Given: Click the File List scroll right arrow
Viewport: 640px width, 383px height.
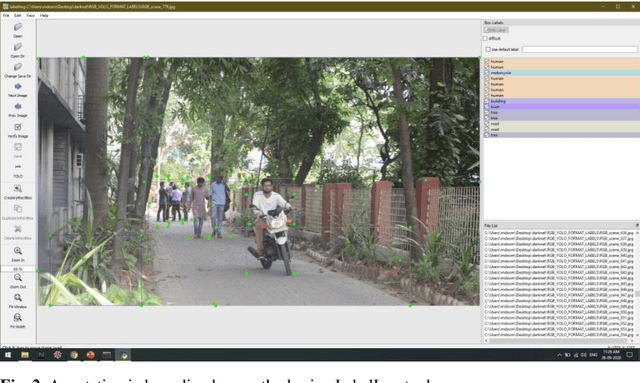Looking at the screenshot, I should tap(632, 340).
